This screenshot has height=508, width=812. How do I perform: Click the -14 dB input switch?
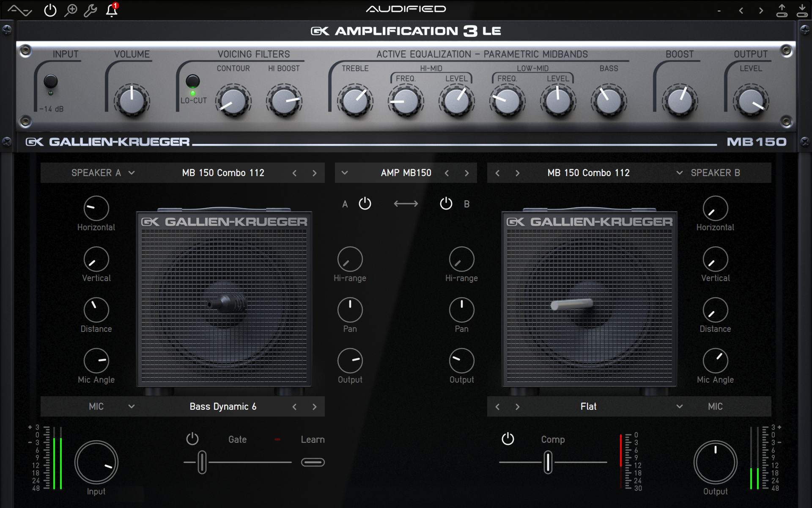click(51, 81)
